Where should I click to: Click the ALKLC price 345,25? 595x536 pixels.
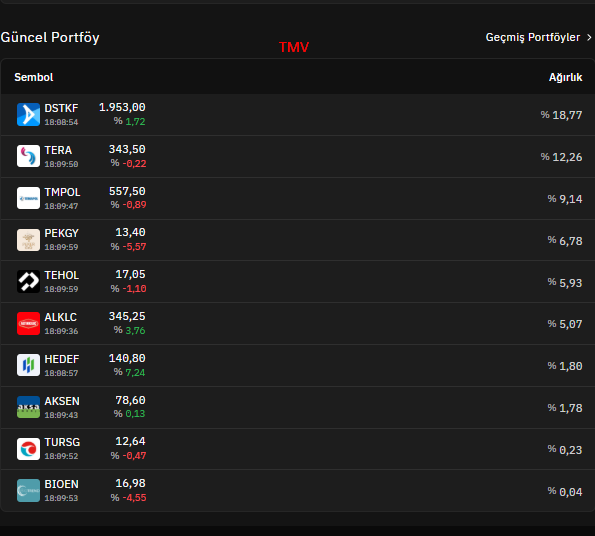[127, 316]
